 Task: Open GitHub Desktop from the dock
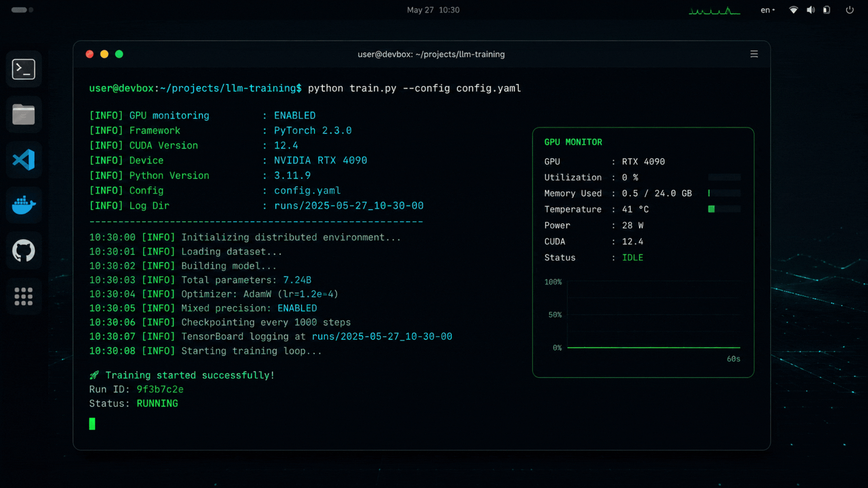(24, 250)
